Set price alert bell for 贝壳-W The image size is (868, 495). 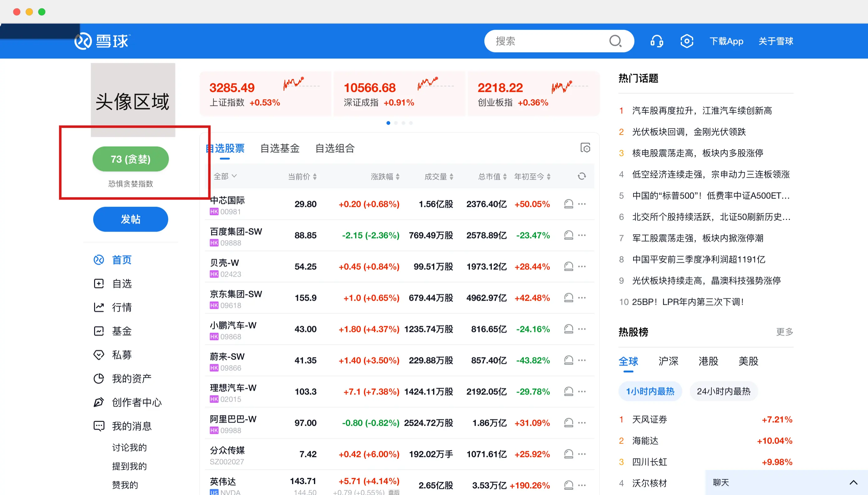point(568,267)
